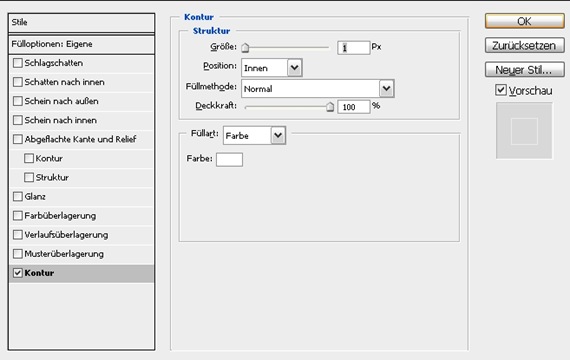Click the Deckkraft slider handle
570x360 pixels.
[330, 107]
